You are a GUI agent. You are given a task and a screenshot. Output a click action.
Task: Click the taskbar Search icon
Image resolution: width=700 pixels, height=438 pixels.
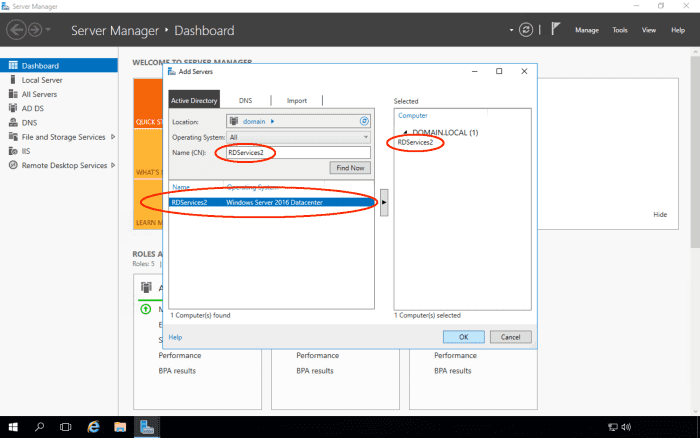pyautogui.click(x=39, y=427)
